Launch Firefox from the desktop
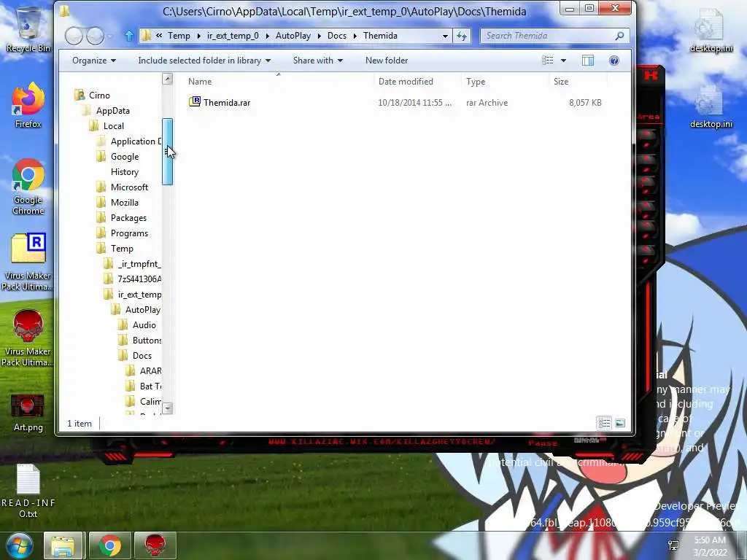The width and height of the screenshot is (747, 560). [28, 105]
